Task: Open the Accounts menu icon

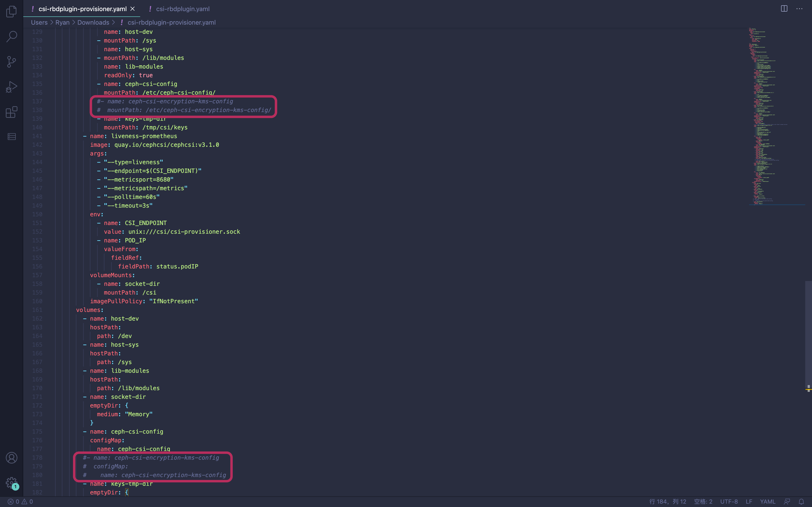Action: click(x=11, y=458)
